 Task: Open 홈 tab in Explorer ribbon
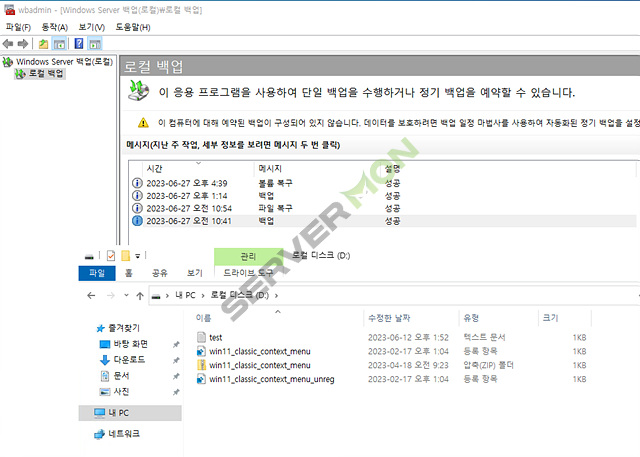[129, 273]
